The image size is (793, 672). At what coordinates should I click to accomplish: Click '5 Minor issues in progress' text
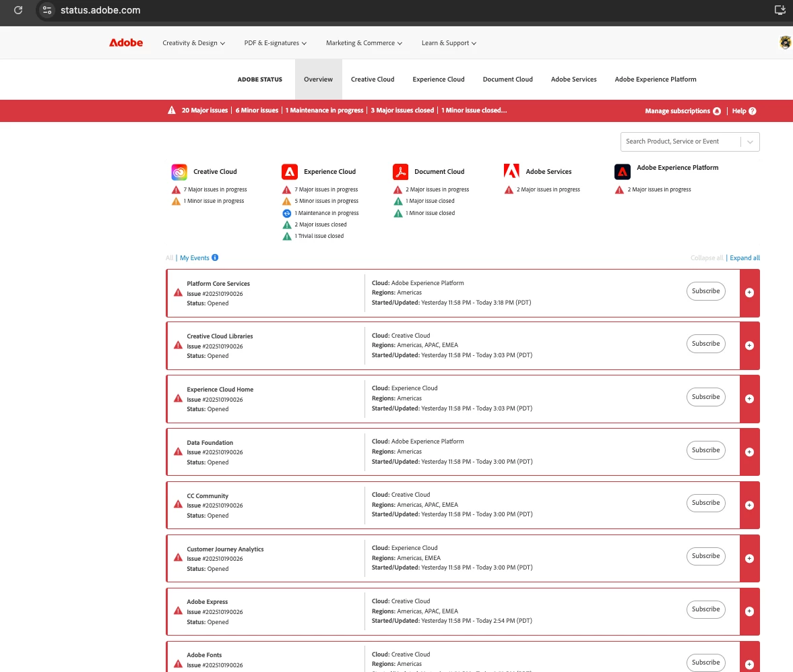click(327, 202)
